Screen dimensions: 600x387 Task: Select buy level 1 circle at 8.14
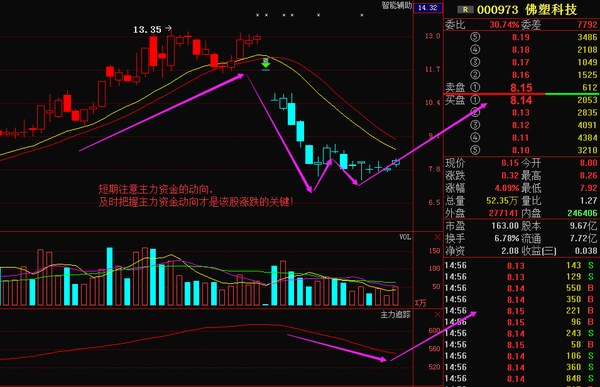click(475, 100)
